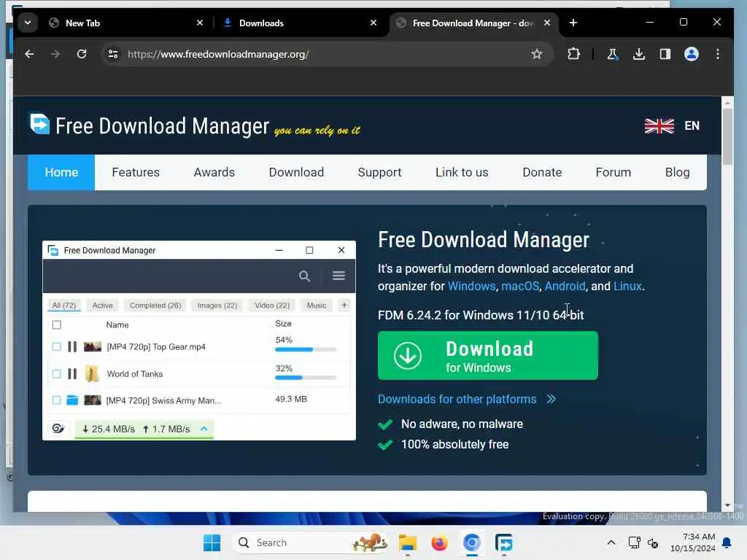
Task: Open the Features menu item
Action: click(136, 172)
